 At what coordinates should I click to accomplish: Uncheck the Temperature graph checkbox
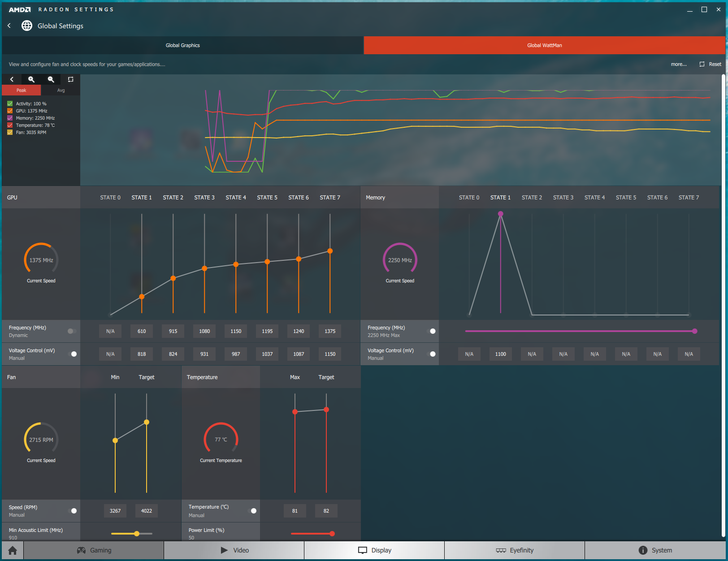tap(10, 125)
